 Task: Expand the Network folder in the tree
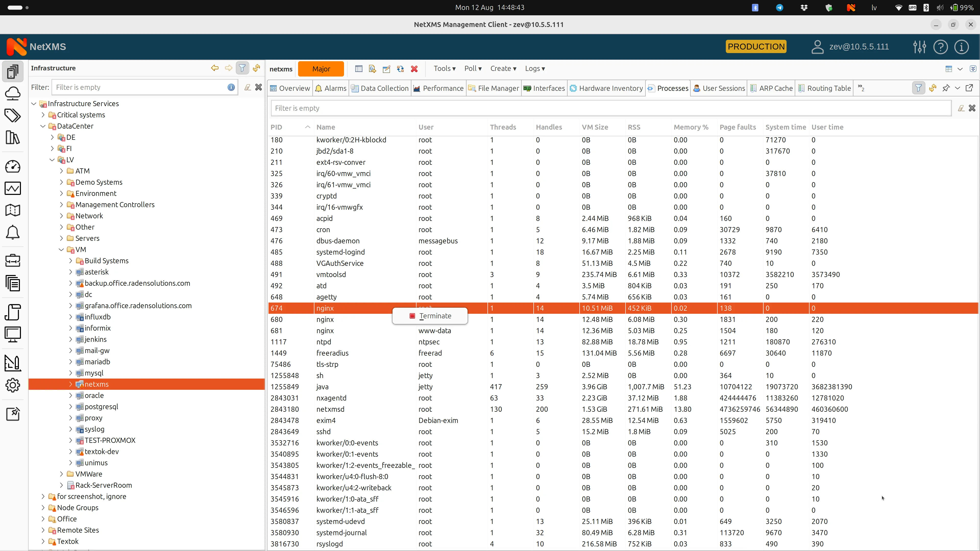tap(61, 216)
